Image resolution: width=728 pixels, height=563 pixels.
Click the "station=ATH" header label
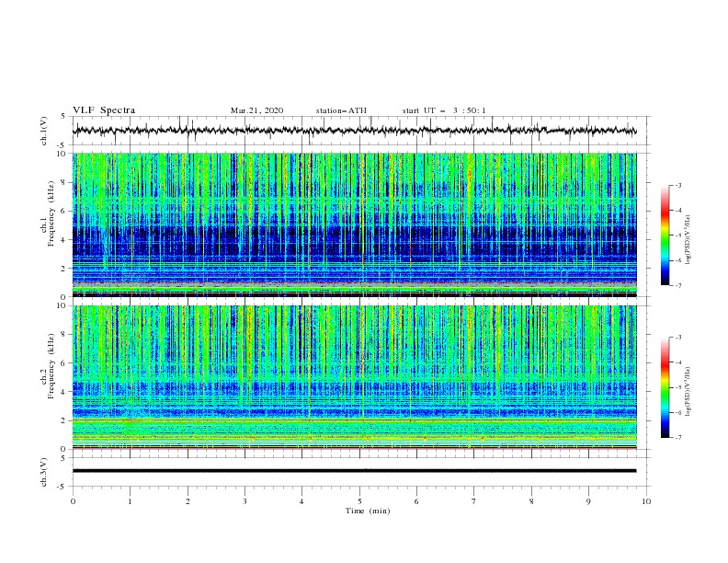[341, 110]
